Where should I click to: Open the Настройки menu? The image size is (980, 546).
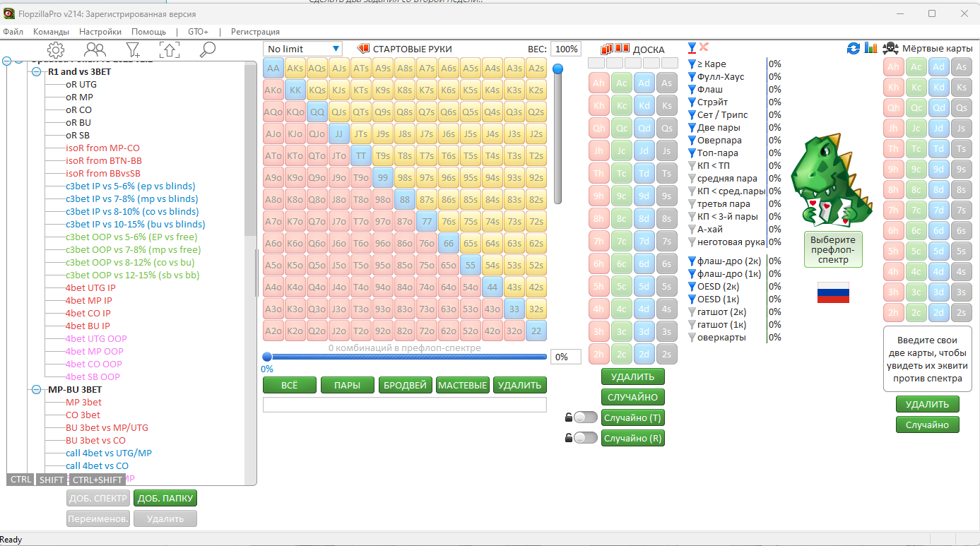click(x=100, y=32)
